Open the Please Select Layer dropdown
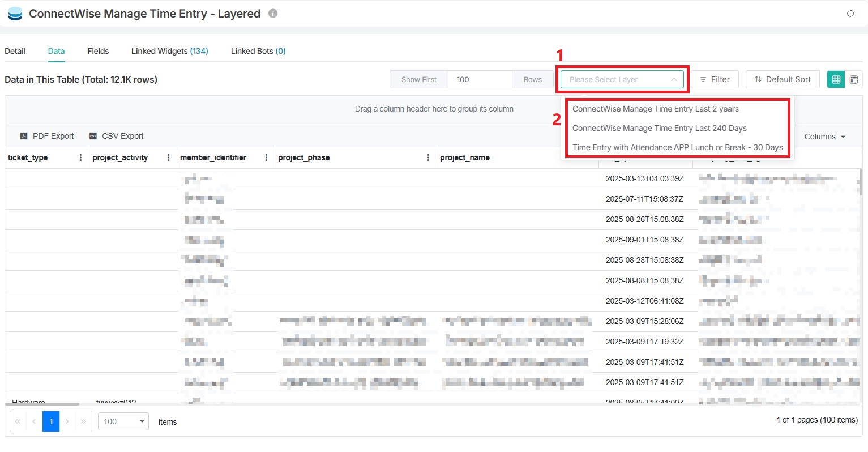The image size is (868, 452). pos(622,80)
